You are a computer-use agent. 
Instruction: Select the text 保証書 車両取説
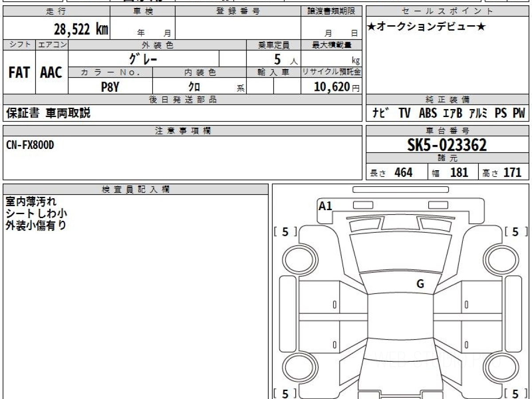tap(48, 113)
